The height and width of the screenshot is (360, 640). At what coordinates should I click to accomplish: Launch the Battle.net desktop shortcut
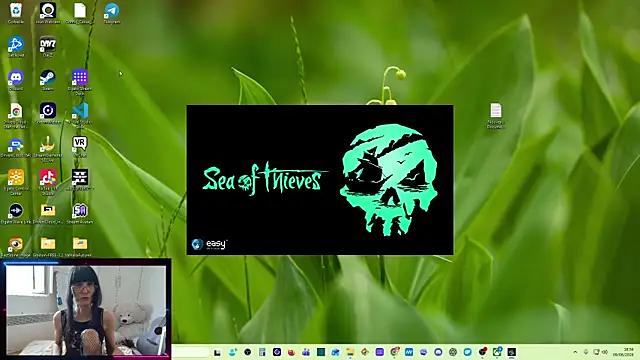point(16,46)
